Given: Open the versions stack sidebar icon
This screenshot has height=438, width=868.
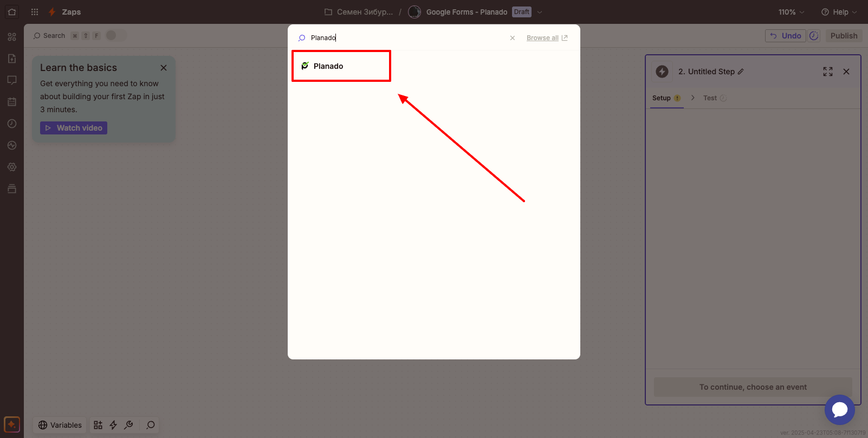Looking at the screenshot, I should (x=12, y=189).
